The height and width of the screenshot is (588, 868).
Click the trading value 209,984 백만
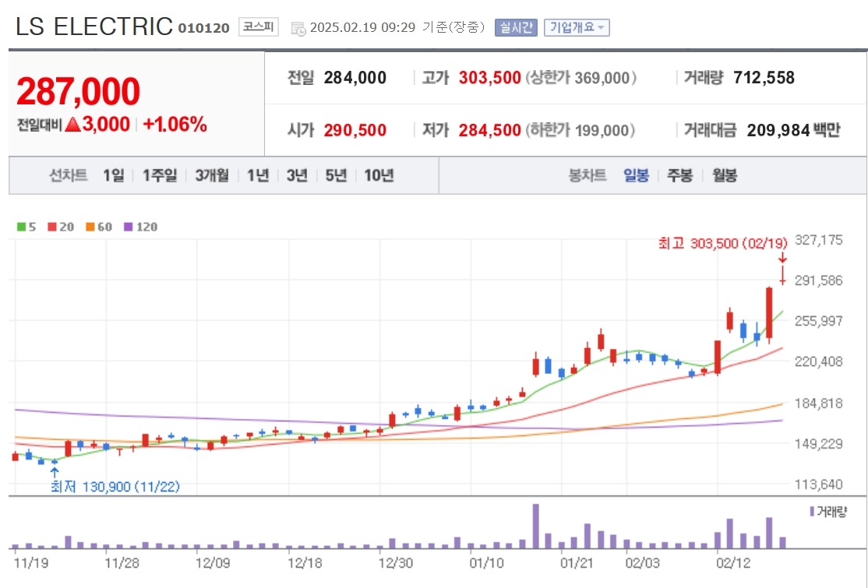click(x=793, y=130)
